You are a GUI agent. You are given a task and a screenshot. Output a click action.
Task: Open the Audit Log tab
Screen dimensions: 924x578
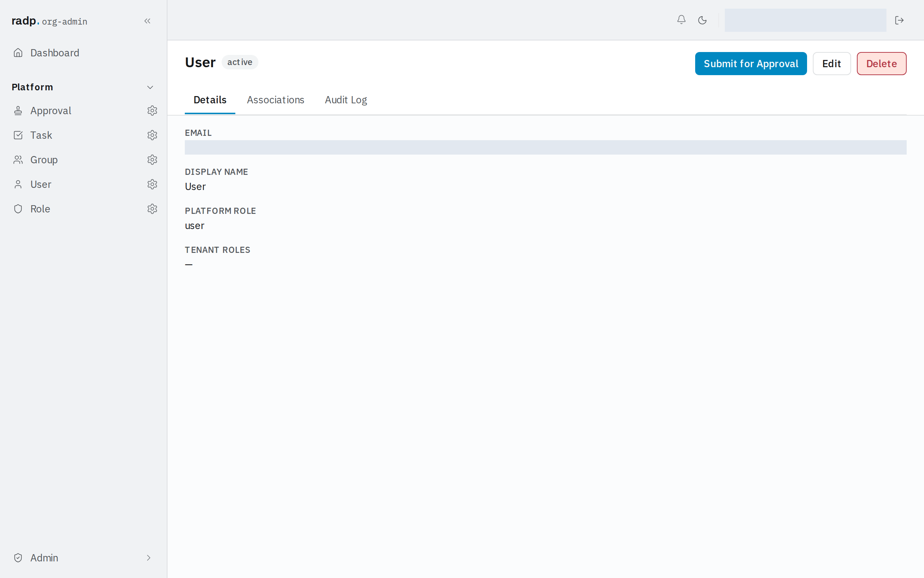pos(345,100)
